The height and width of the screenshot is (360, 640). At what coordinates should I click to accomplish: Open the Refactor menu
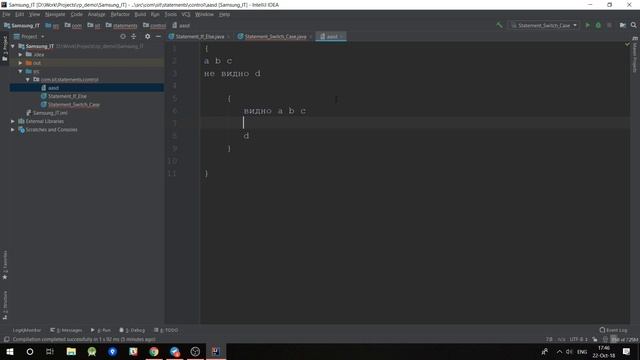[120, 14]
